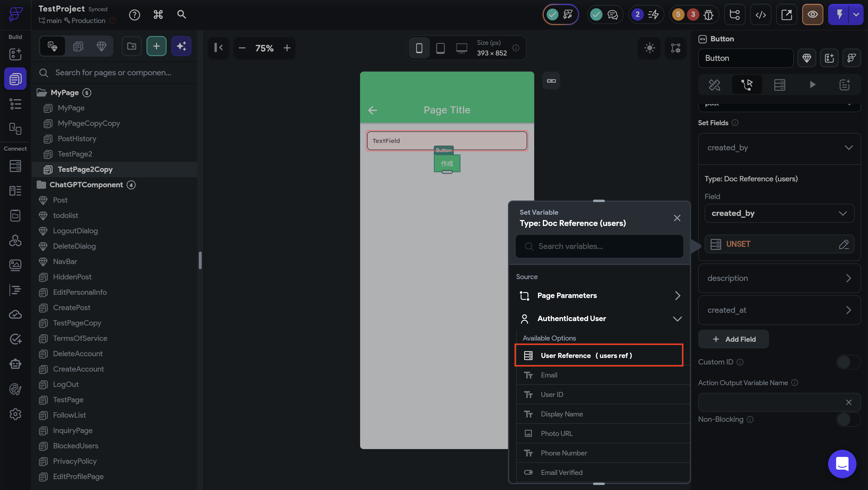Click the Add Field button
This screenshot has height=490, width=868.
click(x=734, y=339)
